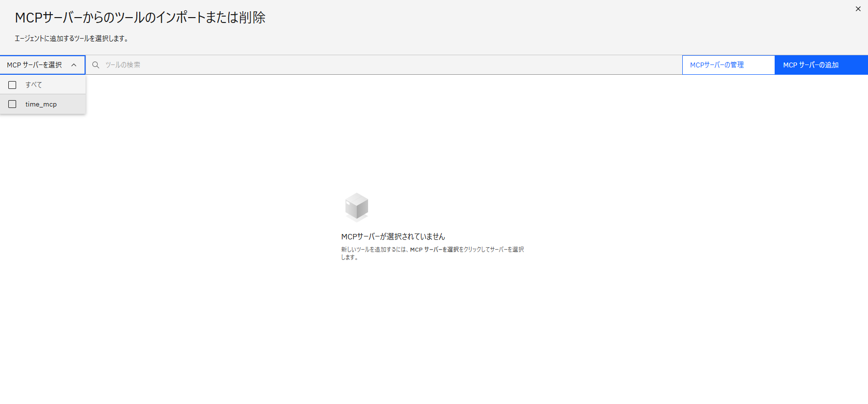The image size is (868, 404).
Task: Click the dialog title MCPサーバーからのツールのインポートまたは削除
Action: coord(140,18)
